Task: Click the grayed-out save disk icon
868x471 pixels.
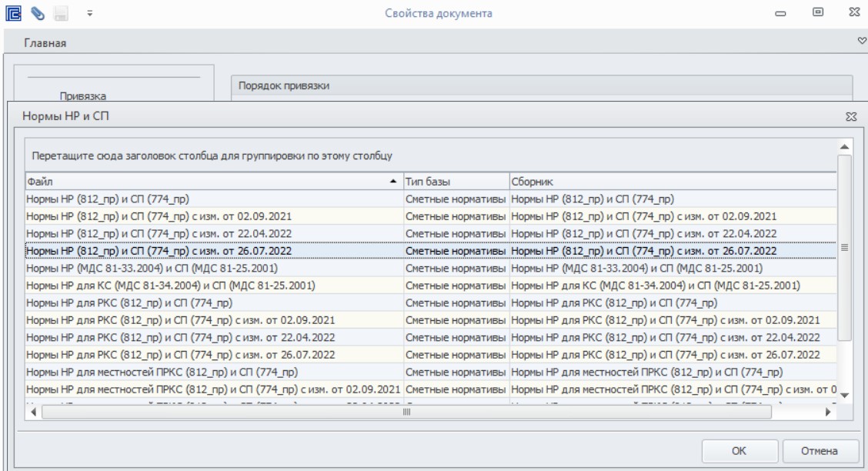Action: click(x=61, y=13)
